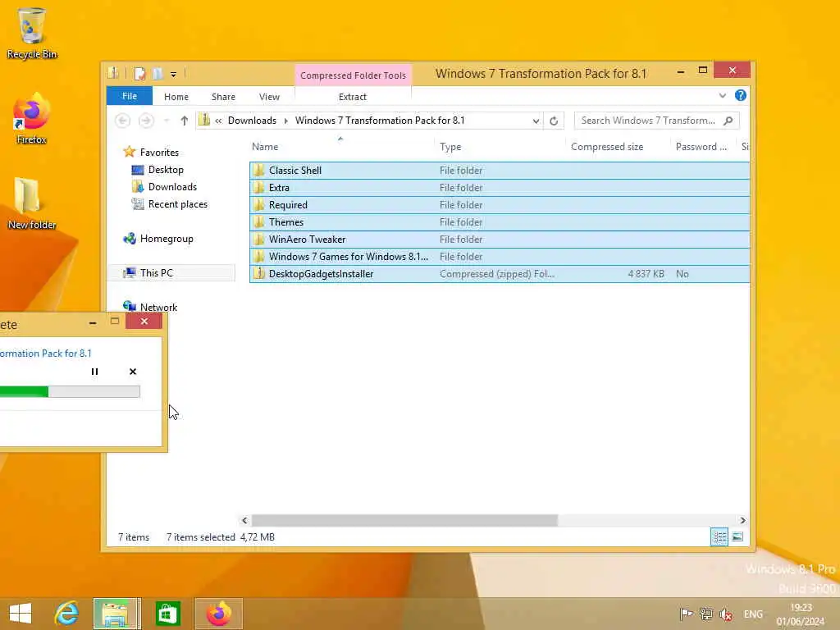Expand the address bar history dropdown
The width and height of the screenshot is (840, 630).
pyautogui.click(x=536, y=121)
